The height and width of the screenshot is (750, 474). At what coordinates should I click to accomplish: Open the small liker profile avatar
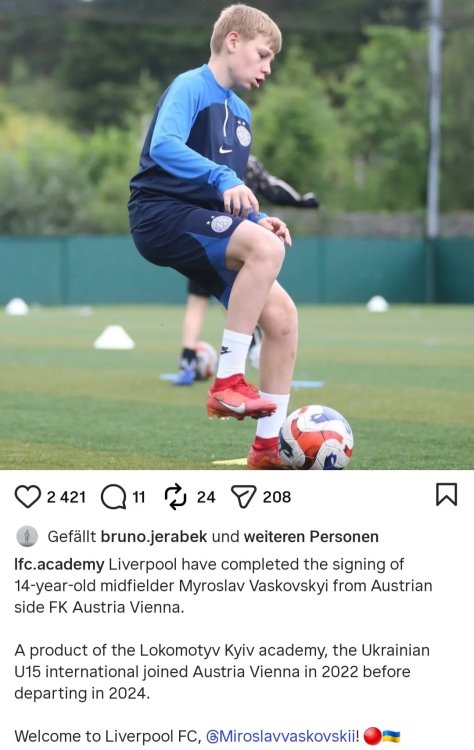coord(27,536)
